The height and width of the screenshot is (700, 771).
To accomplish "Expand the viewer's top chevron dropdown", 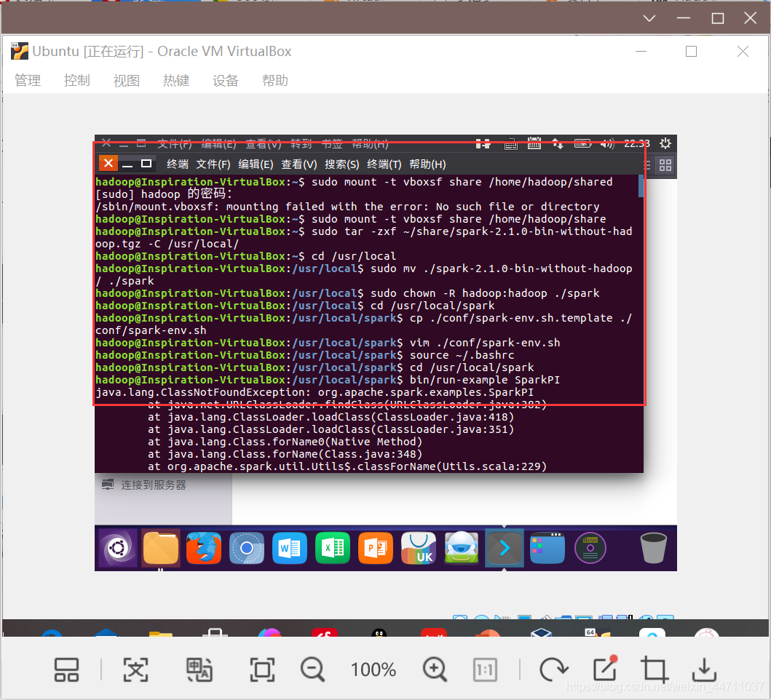I will [x=649, y=18].
